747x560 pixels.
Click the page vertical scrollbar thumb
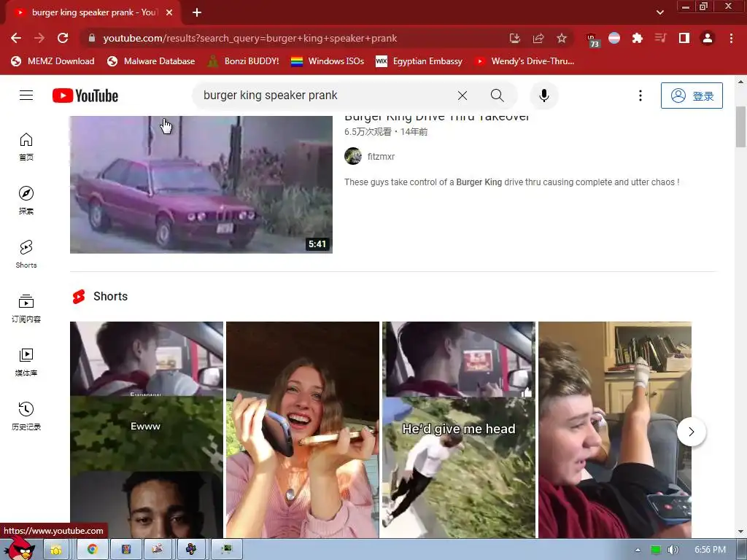click(x=741, y=127)
